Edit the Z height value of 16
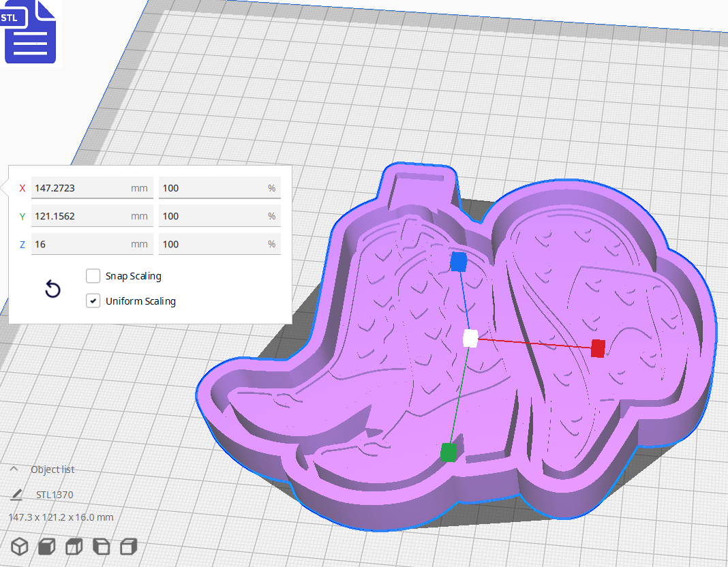This screenshot has width=728, height=567. pos(92,243)
